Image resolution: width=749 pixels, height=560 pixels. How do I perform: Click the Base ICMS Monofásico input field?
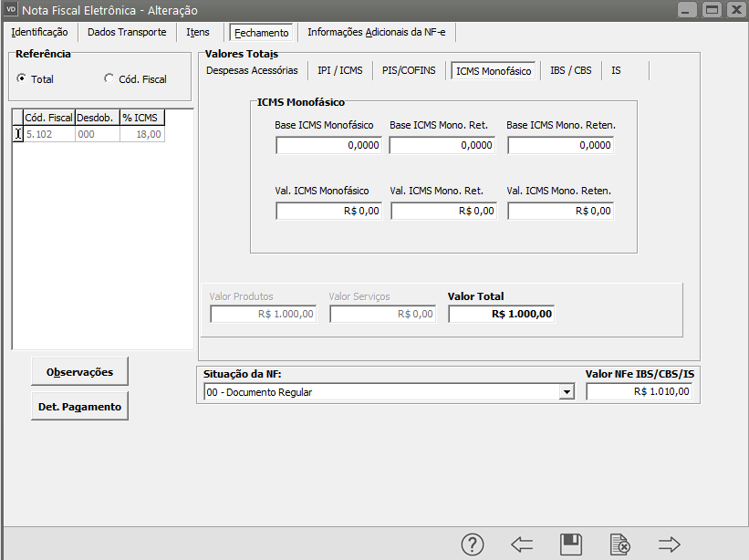(x=328, y=146)
